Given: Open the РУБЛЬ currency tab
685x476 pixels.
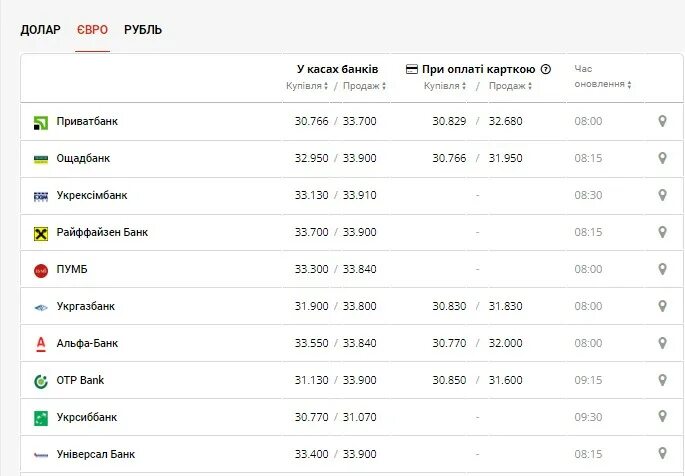Looking at the screenshot, I should pos(143,30).
